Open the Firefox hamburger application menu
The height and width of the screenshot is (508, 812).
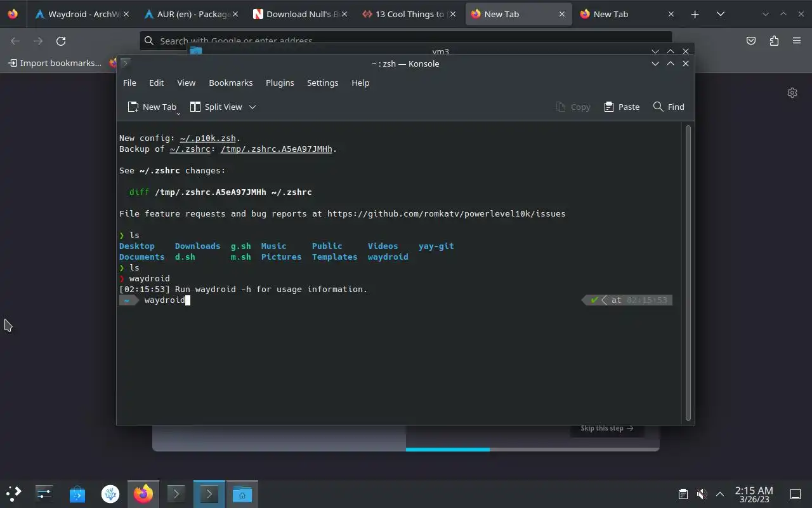coord(797,41)
